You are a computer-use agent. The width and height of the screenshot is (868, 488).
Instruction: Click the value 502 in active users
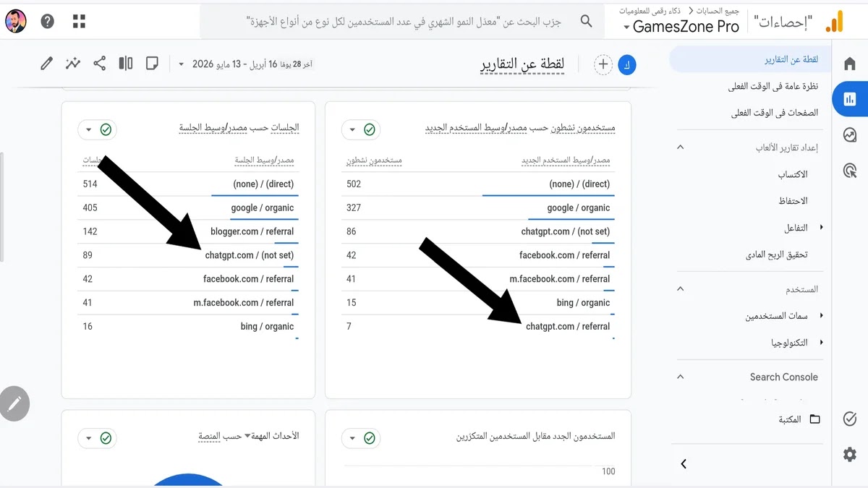click(354, 184)
